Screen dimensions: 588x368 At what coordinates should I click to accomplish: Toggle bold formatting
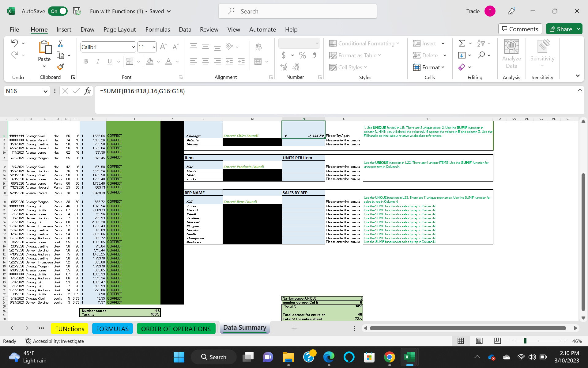[x=86, y=61]
